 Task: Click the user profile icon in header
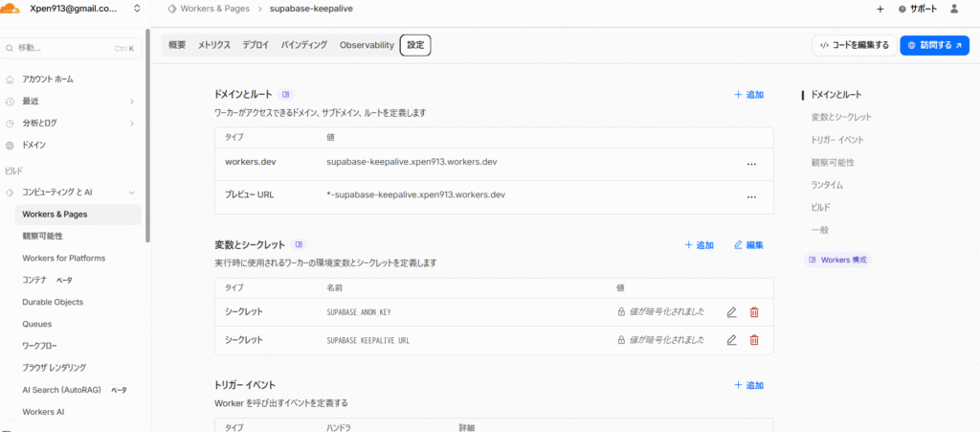[x=953, y=9]
